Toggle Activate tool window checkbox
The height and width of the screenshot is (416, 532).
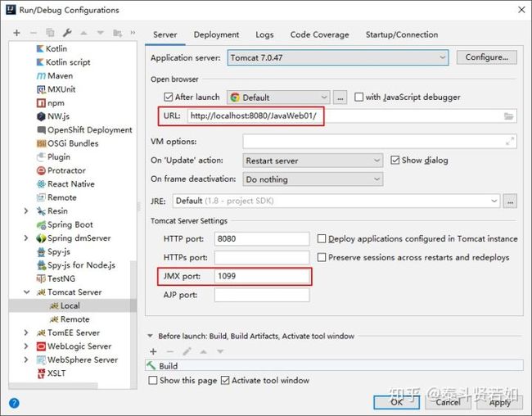click(225, 380)
